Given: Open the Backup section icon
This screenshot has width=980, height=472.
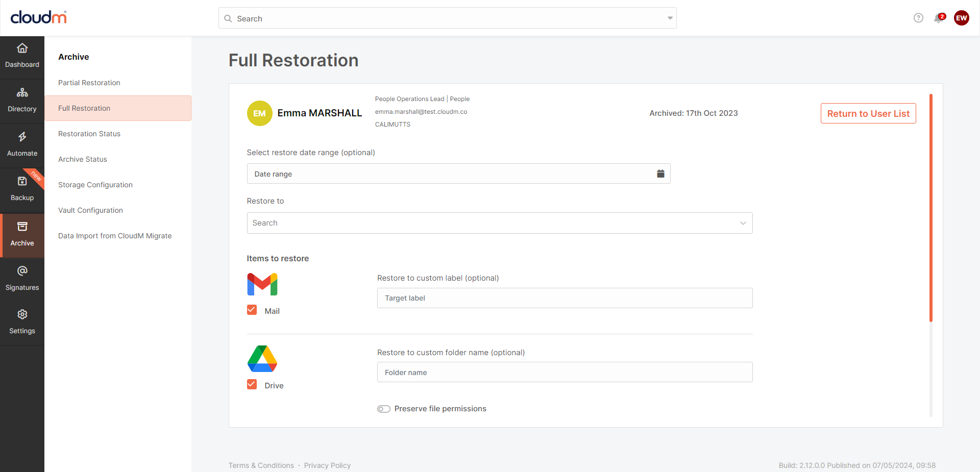Looking at the screenshot, I should (x=22, y=182).
